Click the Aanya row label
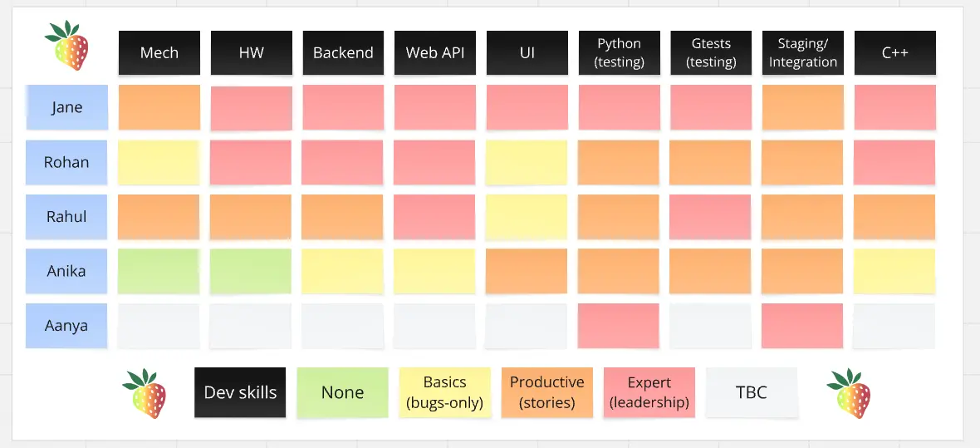Screen dimensions: 980x448 (66, 326)
